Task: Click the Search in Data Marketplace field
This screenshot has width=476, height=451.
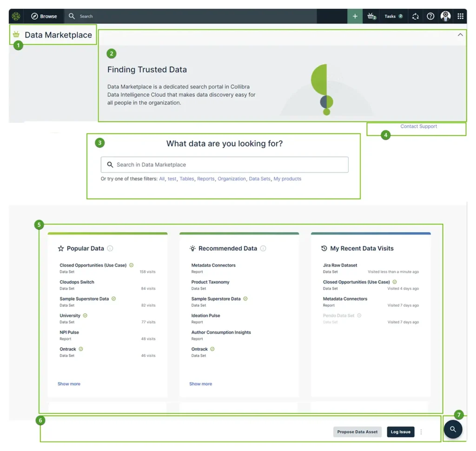Action: [225, 165]
